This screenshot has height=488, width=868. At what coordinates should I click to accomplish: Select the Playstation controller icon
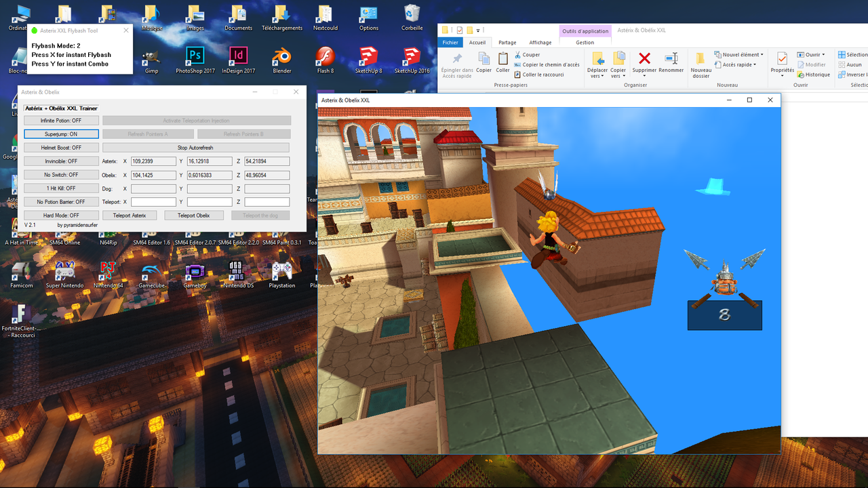281,274
